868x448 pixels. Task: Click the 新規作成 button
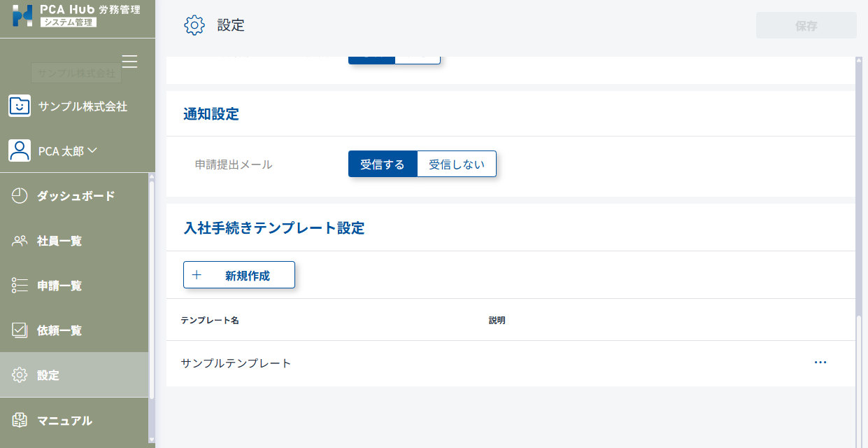coord(239,275)
